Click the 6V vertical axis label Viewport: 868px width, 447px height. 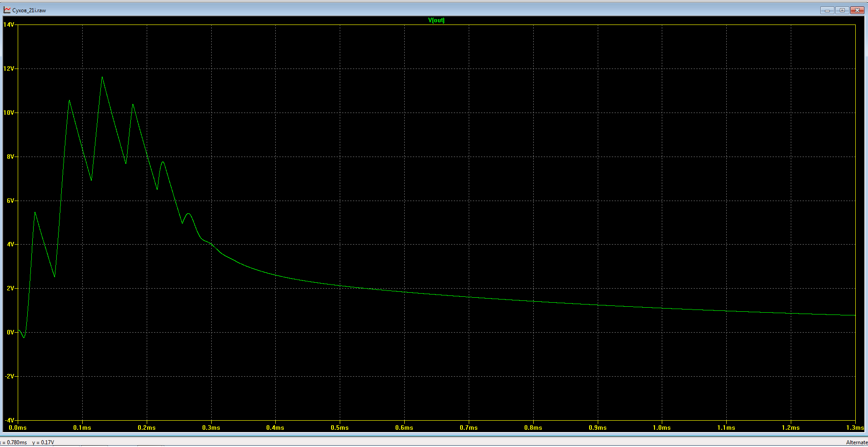(10, 201)
